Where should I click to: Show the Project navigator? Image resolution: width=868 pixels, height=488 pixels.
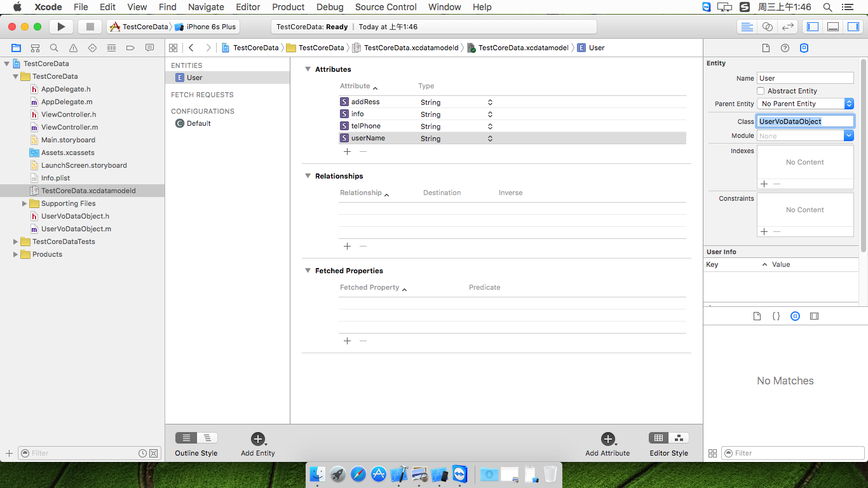[x=16, y=48]
